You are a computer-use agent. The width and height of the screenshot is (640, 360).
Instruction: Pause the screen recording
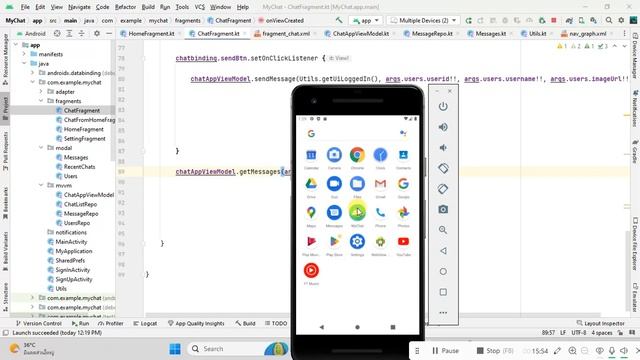445,351
